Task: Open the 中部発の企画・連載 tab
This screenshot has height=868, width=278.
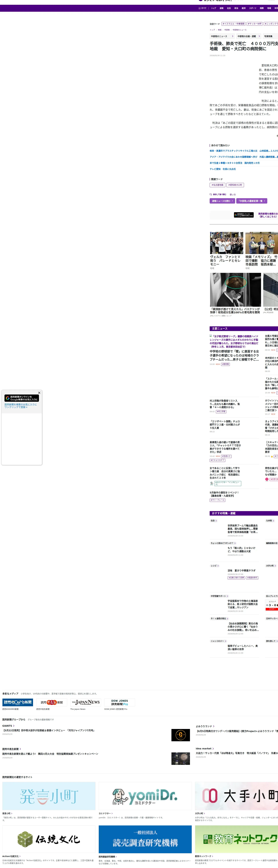Action: point(249,36)
